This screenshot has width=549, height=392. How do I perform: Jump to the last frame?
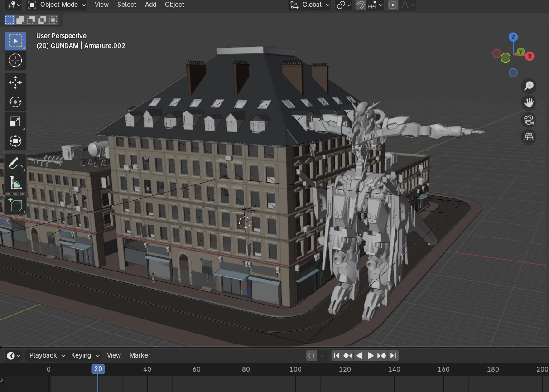click(x=393, y=356)
